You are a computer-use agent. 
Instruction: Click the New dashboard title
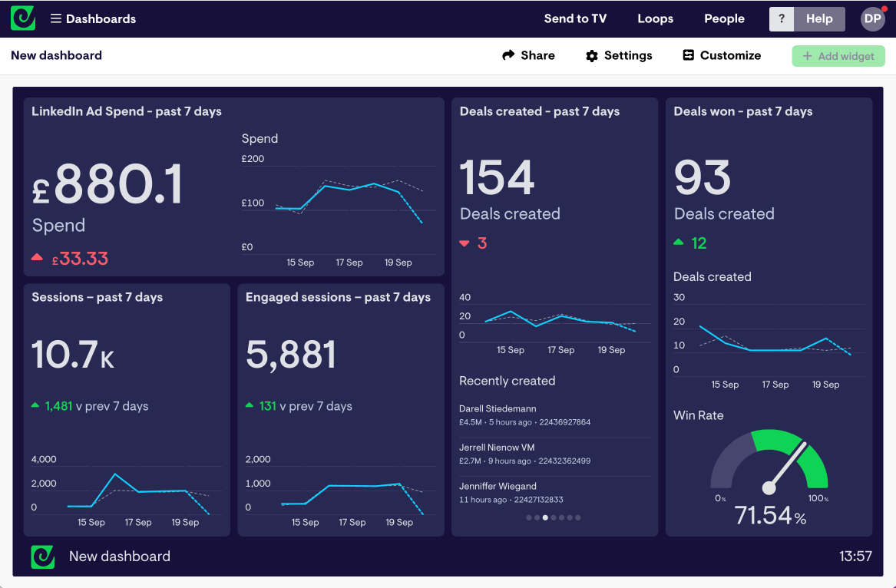tap(56, 55)
